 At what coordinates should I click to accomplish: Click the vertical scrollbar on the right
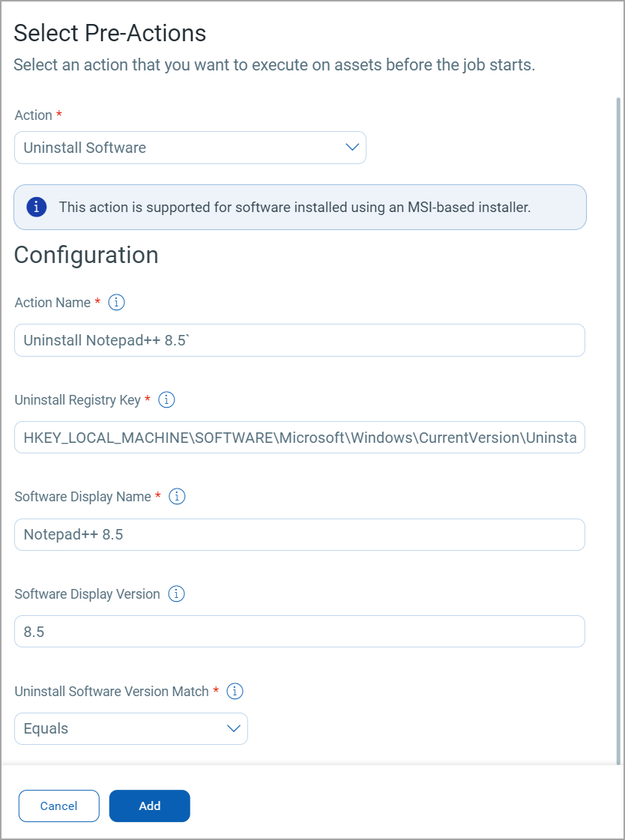point(618,427)
